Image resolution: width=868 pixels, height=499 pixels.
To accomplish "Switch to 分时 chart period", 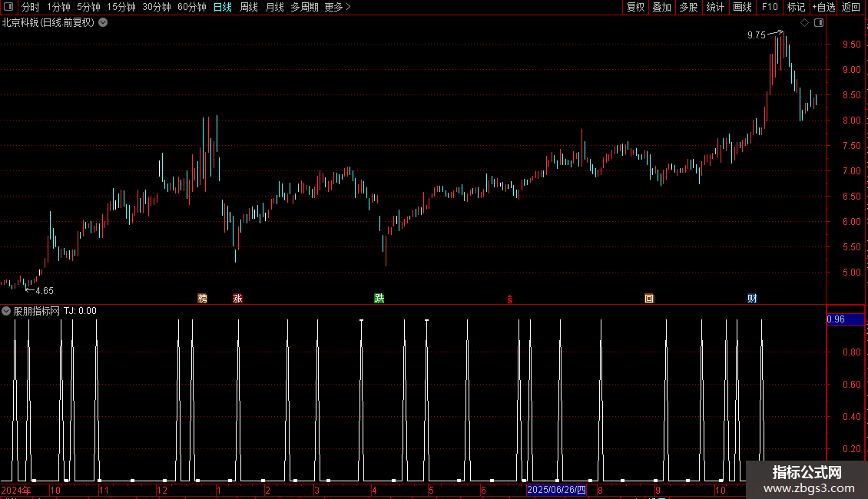I will [x=31, y=7].
